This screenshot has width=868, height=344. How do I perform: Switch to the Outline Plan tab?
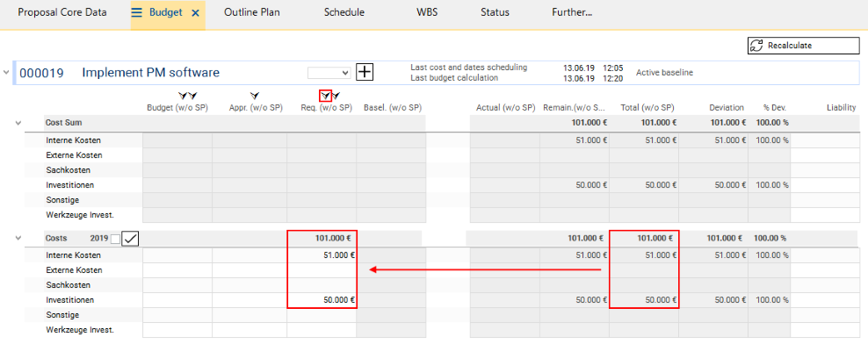[252, 12]
